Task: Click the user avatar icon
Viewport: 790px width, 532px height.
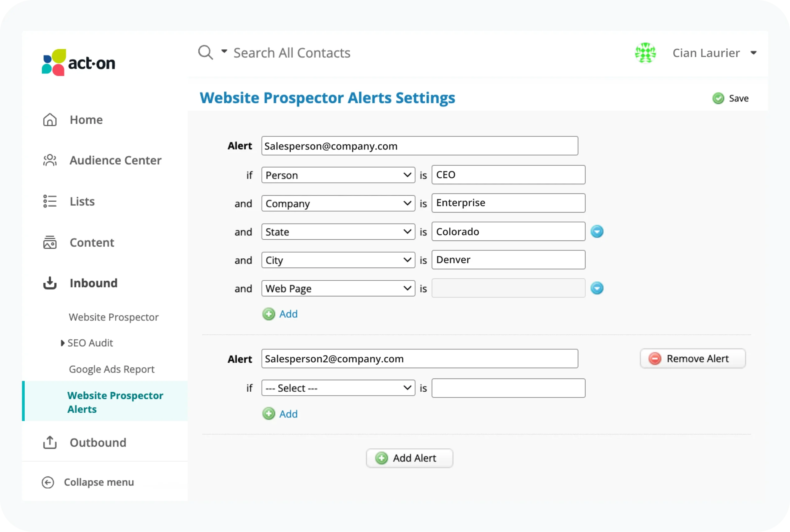Action: [645, 53]
